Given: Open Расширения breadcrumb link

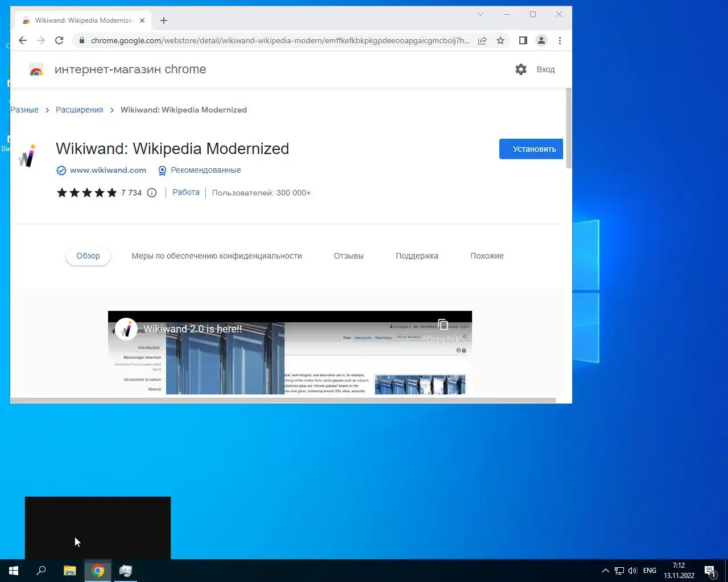Looking at the screenshot, I should pyautogui.click(x=80, y=110).
